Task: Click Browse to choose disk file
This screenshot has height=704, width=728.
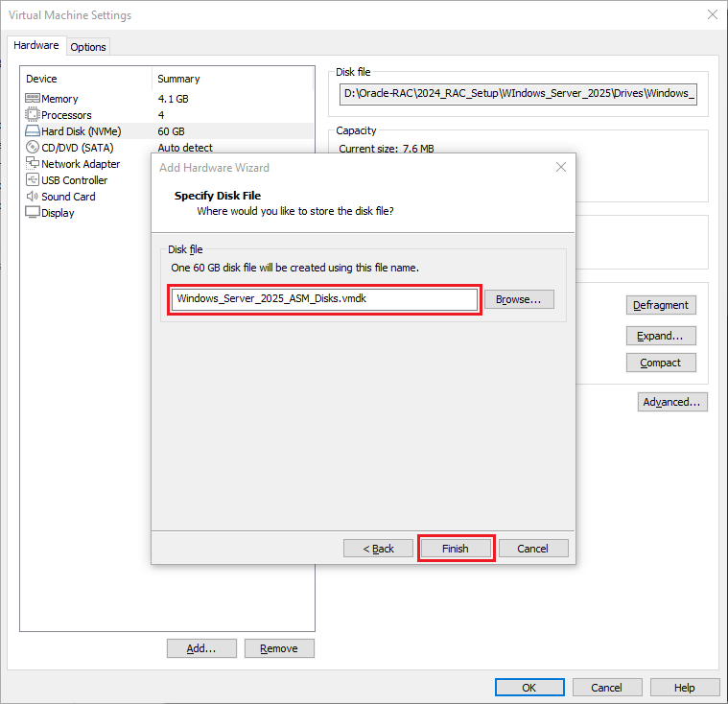Action: 519,299
